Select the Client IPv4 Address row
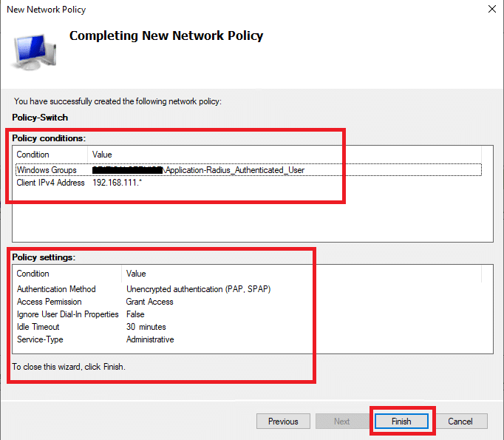 [x=51, y=183]
